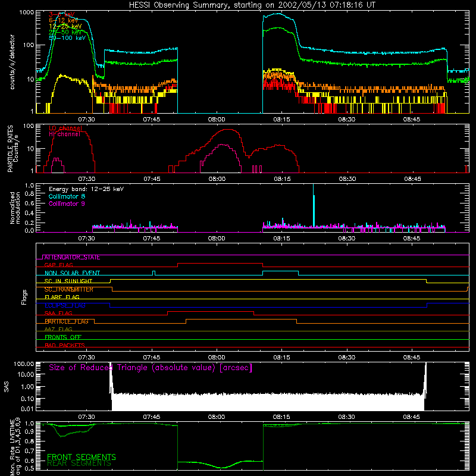476x476 pixels.
Task: Click the 08:45 time label under the count-rate plot
Action: coord(412,120)
